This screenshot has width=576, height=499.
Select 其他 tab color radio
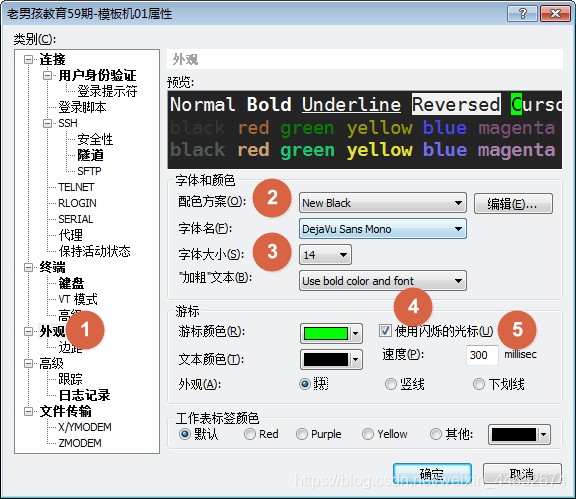436,434
